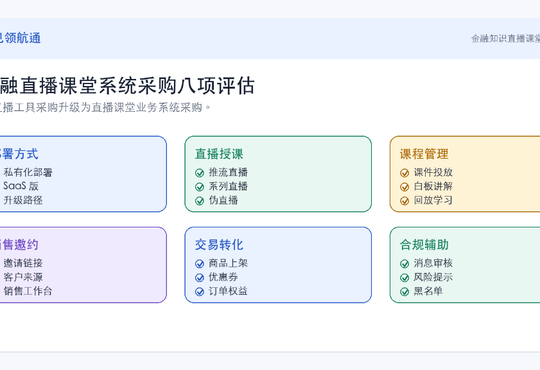Image resolution: width=540 pixels, height=370 pixels.
Task: Click the 优惠券 text
Action: pyautogui.click(x=223, y=277)
